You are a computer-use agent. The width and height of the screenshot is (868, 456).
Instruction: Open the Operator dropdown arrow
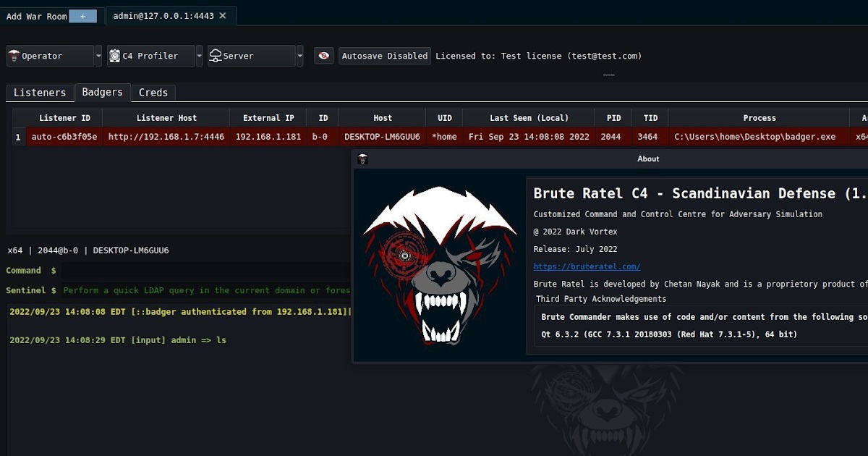[x=98, y=56]
